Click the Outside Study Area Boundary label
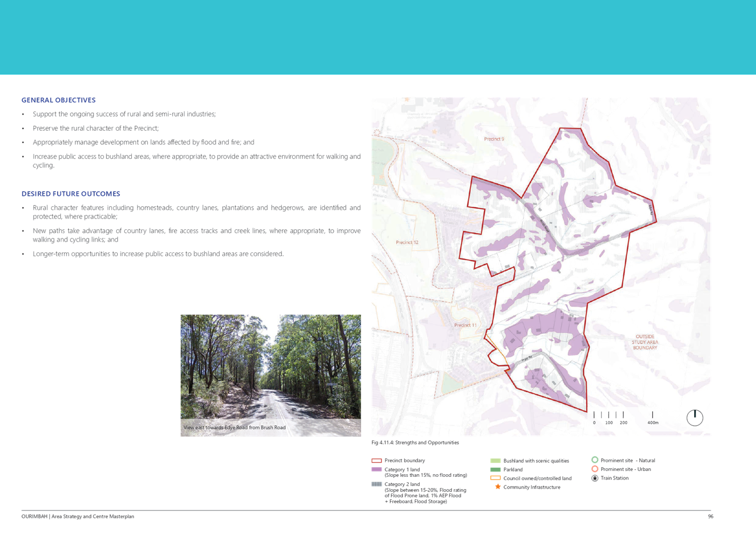The width and height of the screenshot is (756, 535). point(645,342)
